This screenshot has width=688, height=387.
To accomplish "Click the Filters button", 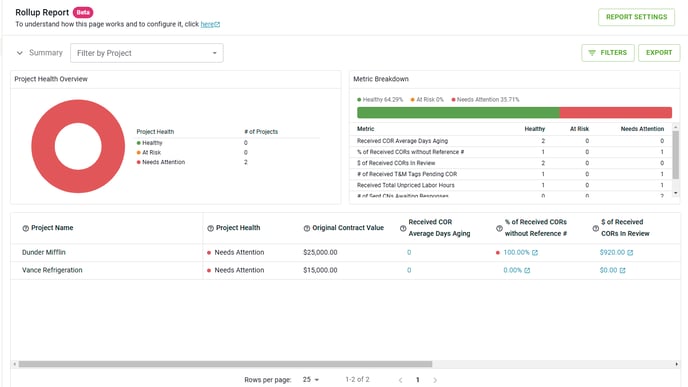I will coord(608,53).
